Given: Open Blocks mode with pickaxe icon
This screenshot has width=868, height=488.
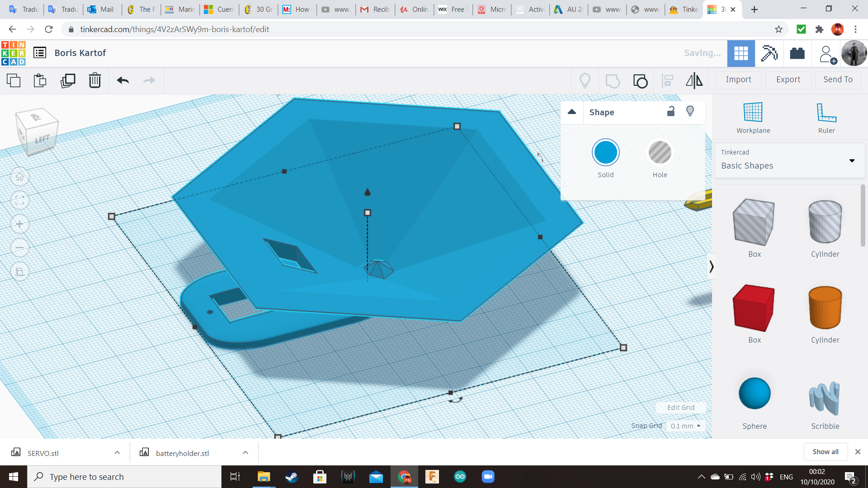Looking at the screenshot, I should [769, 53].
